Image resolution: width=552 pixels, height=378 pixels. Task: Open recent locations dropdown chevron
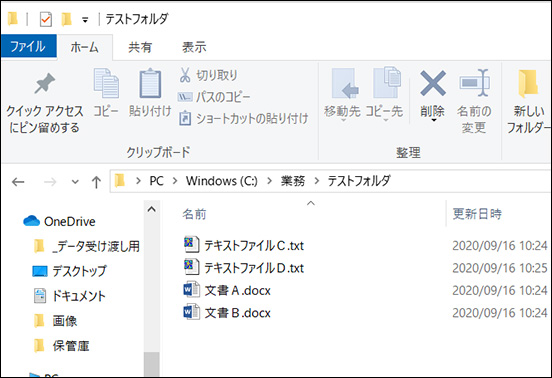pos(75,182)
